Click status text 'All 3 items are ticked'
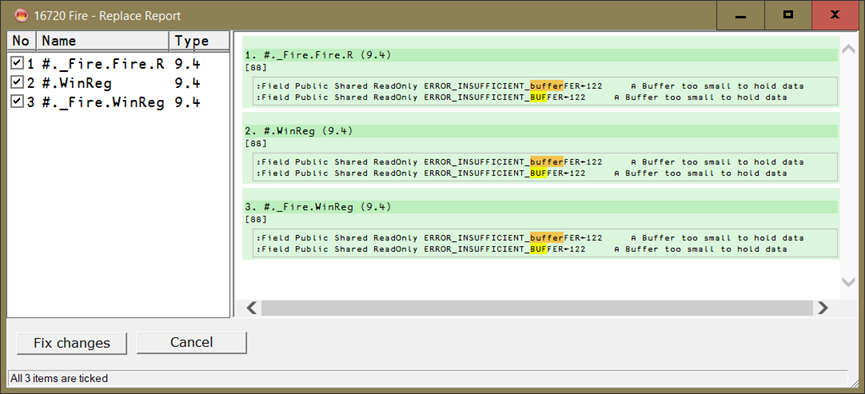Image resolution: width=865 pixels, height=394 pixels. [x=59, y=379]
